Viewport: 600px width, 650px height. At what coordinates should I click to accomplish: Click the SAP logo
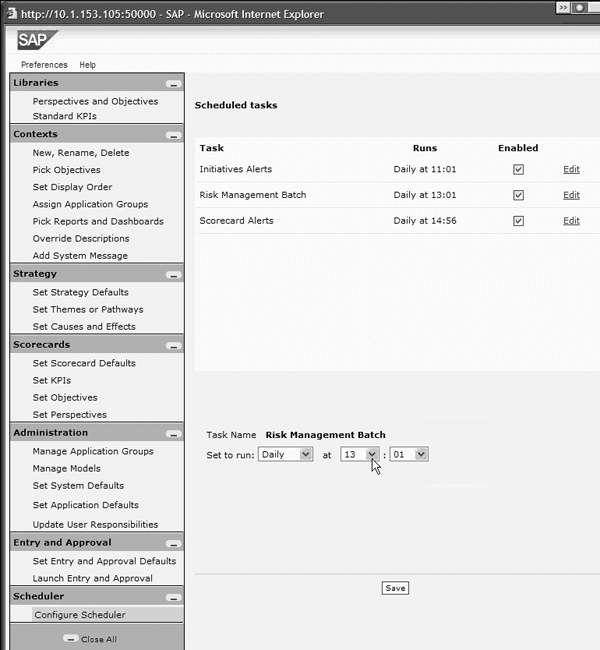pyautogui.click(x=36, y=40)
